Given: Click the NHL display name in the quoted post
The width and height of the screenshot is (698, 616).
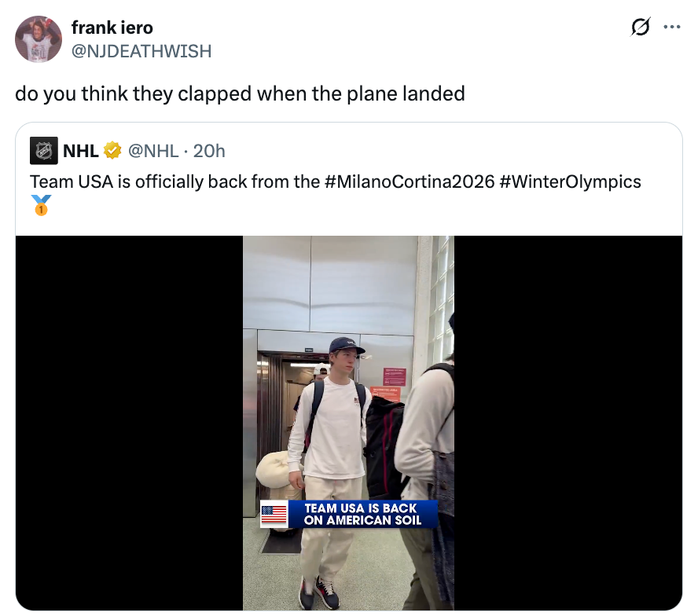Looking at the screenshot, I should pyautogui.click(x=80, y=150).
